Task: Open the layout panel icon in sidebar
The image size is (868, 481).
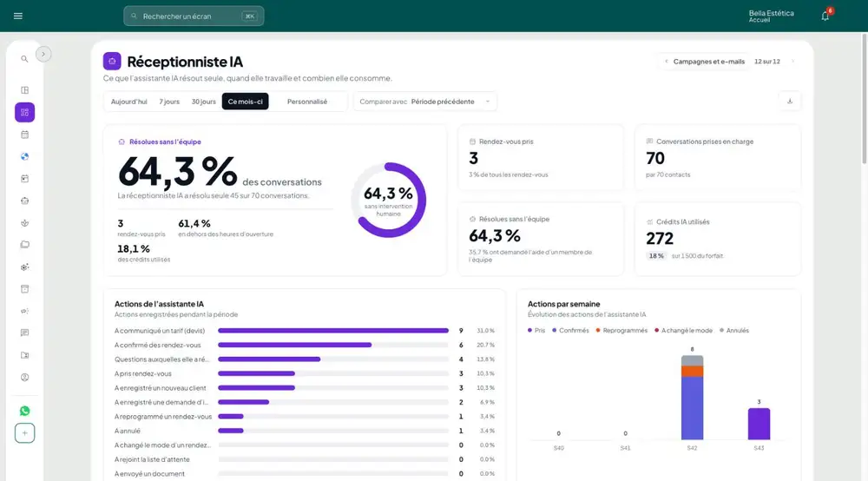Action: click(x=24, y=90)
